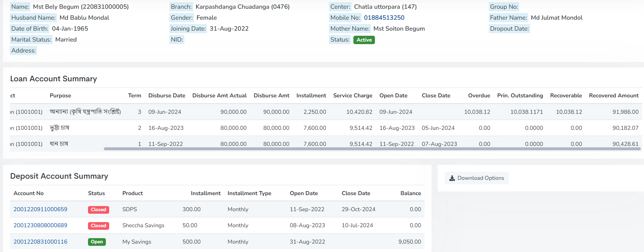Click the Address label
644x252 pixels.
[23, 50]
